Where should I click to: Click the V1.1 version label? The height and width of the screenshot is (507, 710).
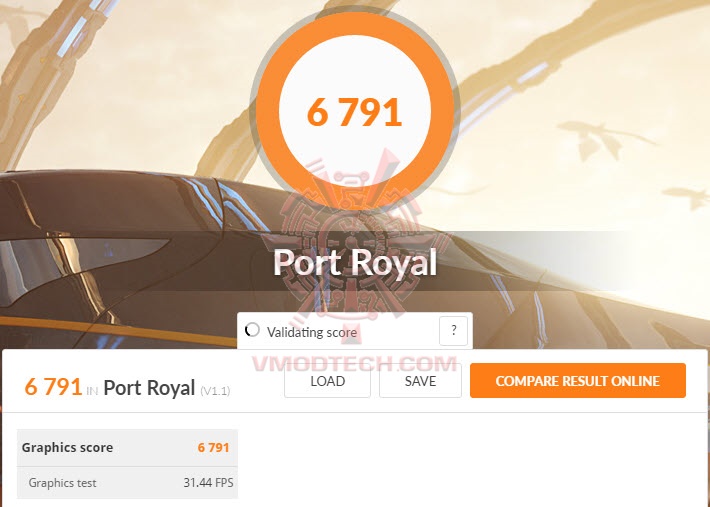pyautogui.click(x=215, y=391)
